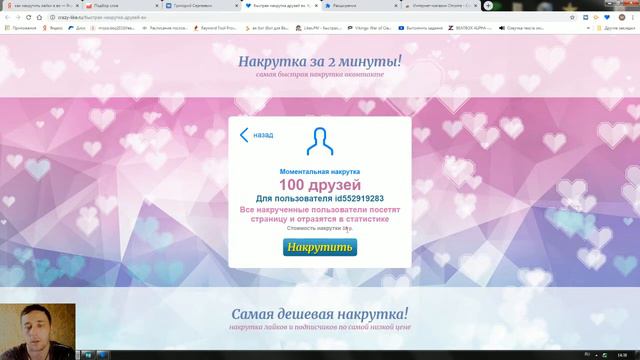Close the Подбор слов tab
The height and width of the screenshot is (360, 640).
point(157,6)
